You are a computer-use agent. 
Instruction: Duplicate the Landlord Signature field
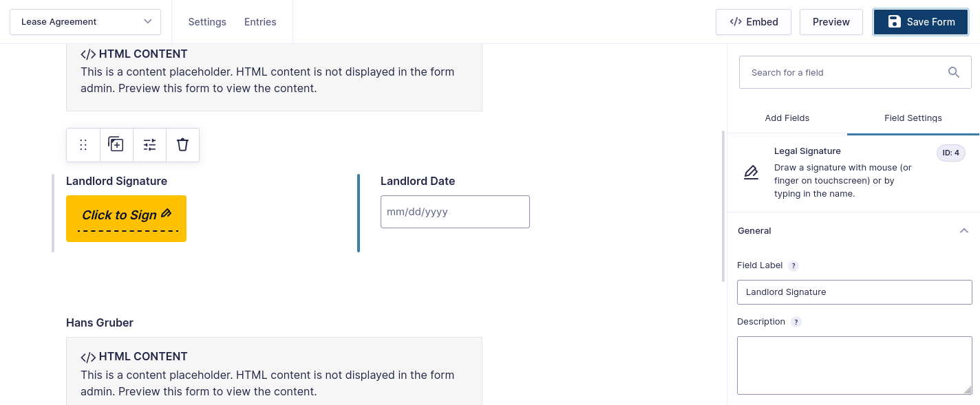click(116, 144)
